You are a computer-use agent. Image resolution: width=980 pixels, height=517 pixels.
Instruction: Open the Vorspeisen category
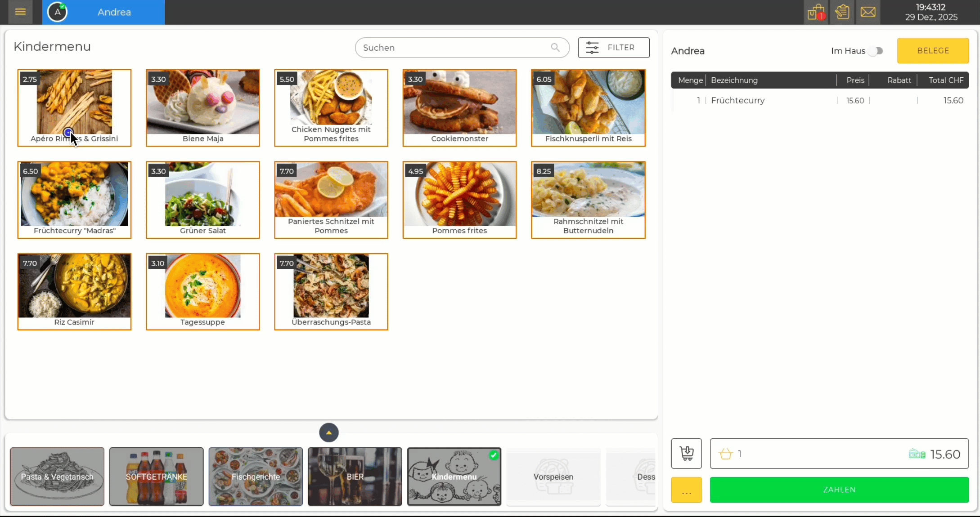[x=553, y=477]
